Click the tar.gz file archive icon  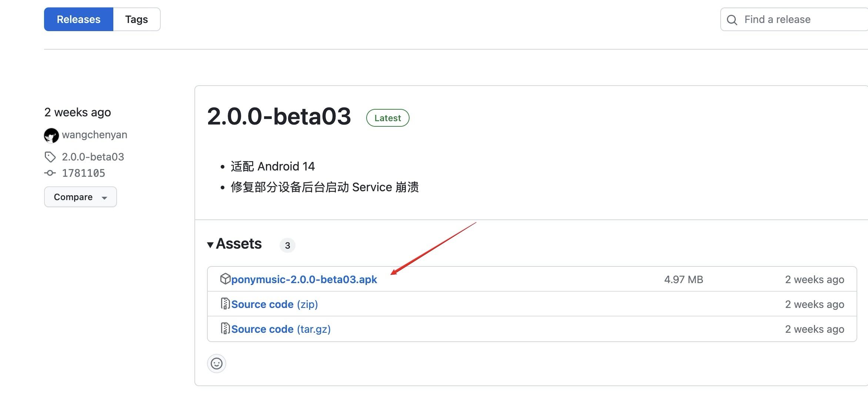[x=225, y=328]
